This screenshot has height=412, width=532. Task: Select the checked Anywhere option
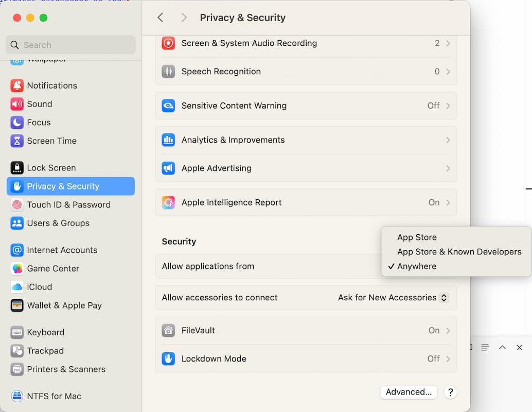click(417, 266)
